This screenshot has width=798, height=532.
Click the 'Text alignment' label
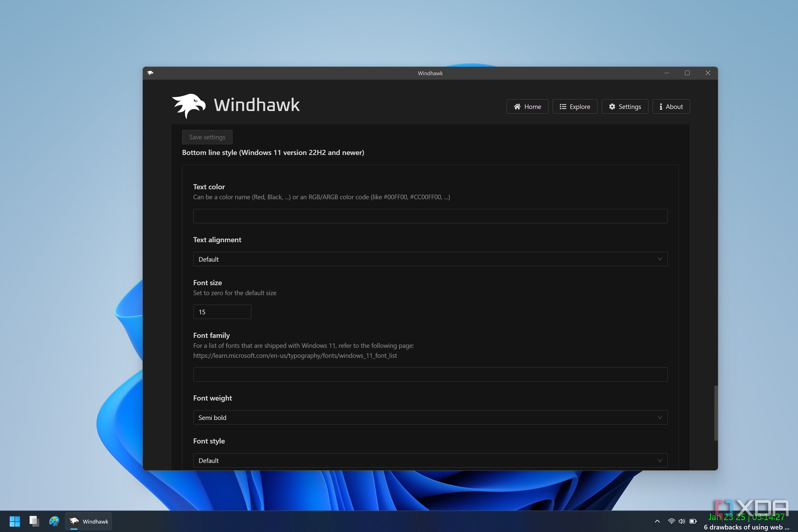coord(217,240)
